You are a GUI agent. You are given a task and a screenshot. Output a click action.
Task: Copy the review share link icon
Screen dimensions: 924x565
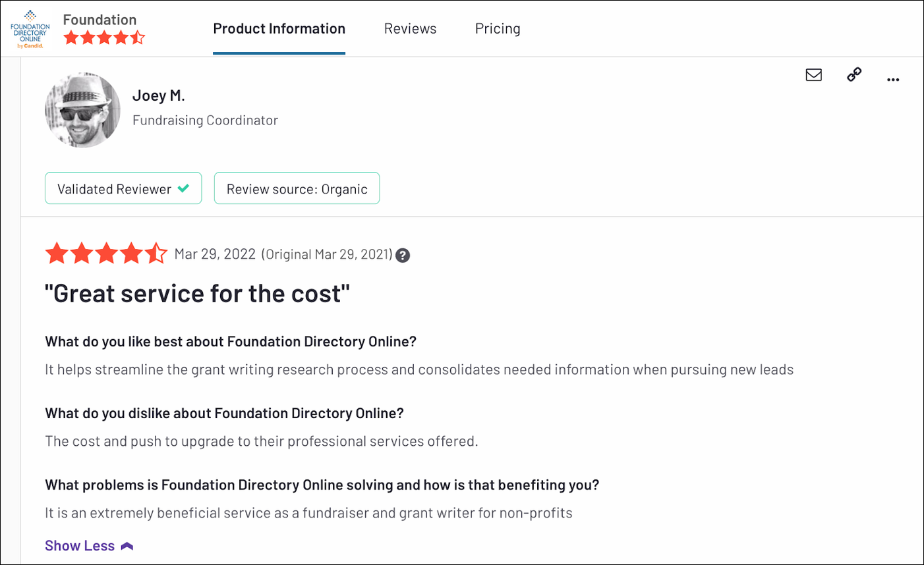point(853,75)
